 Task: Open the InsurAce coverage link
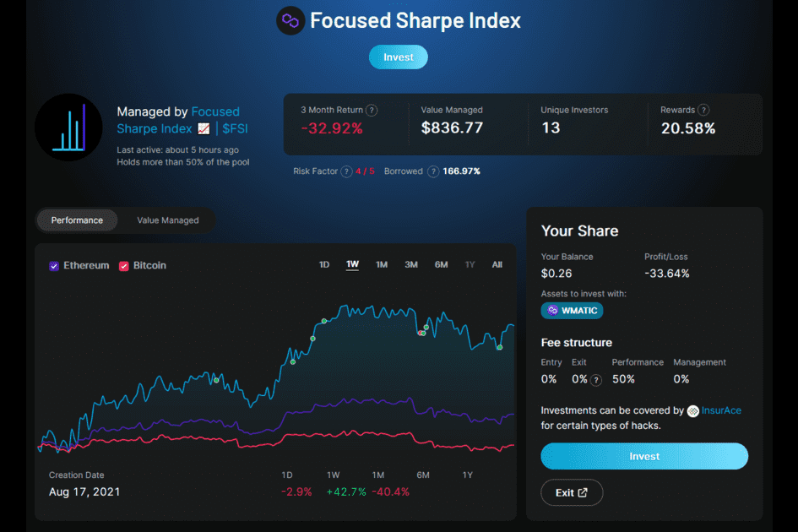tap(719, 410)
